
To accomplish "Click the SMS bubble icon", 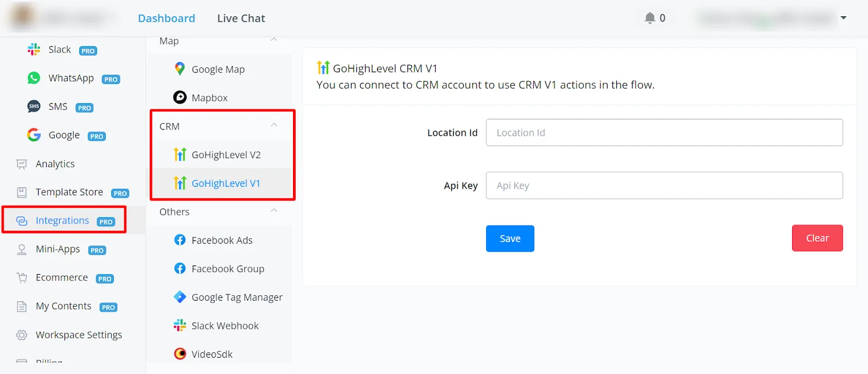I will (34, 106).
